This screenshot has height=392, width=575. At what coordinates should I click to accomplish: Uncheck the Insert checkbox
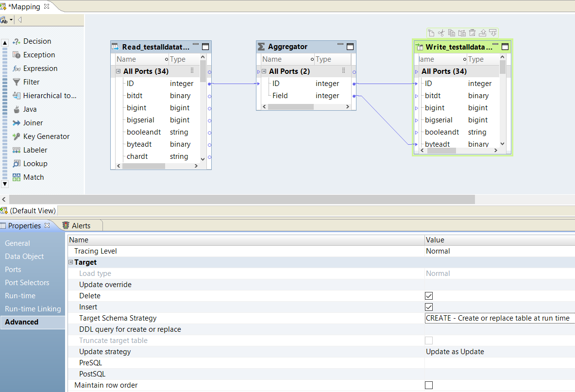(x=428, y=307)
